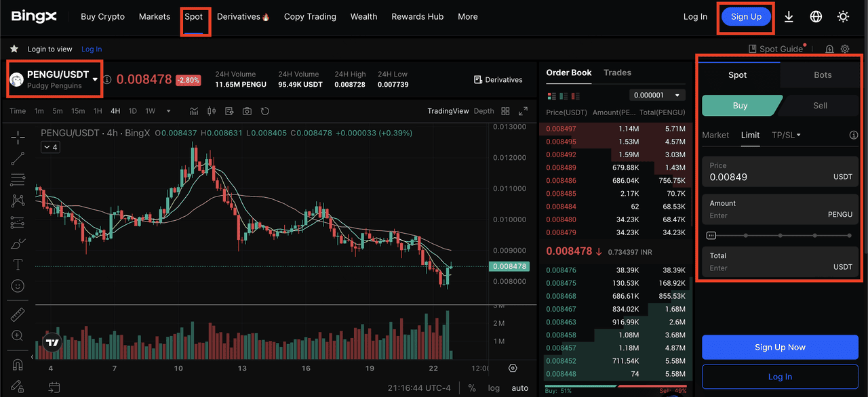
Task: Expand chart to fullscreen
Action: coord(523,111)
